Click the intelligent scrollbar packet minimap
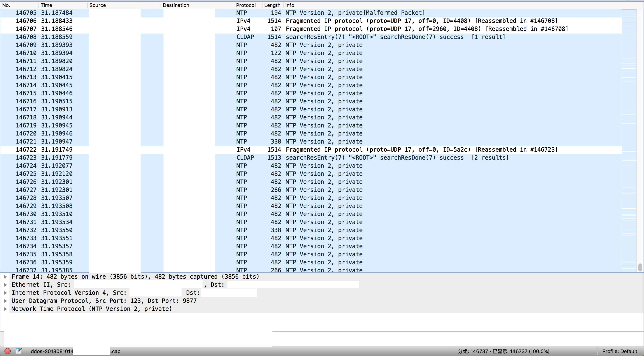 (629, 140)
